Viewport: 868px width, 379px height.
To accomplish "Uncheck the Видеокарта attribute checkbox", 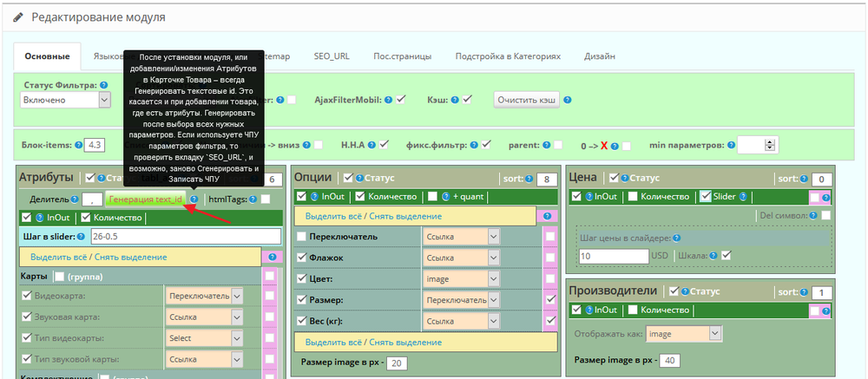I will coord(26,296).
